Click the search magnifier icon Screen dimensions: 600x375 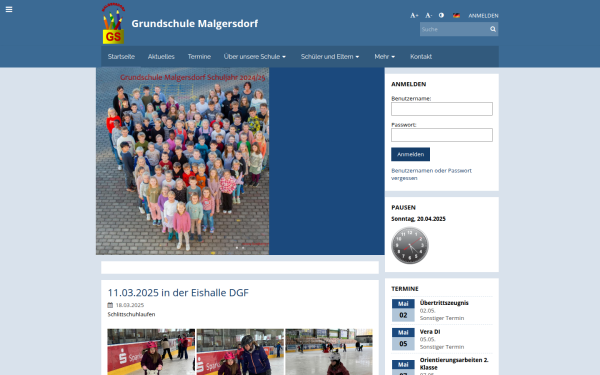click(x=493, y=29)
